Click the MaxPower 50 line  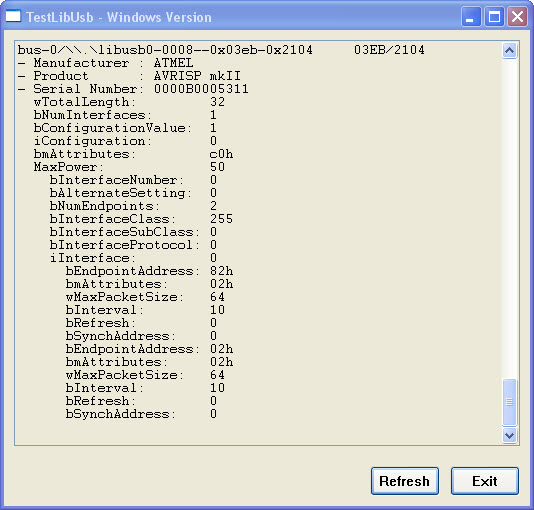[129, 167]
